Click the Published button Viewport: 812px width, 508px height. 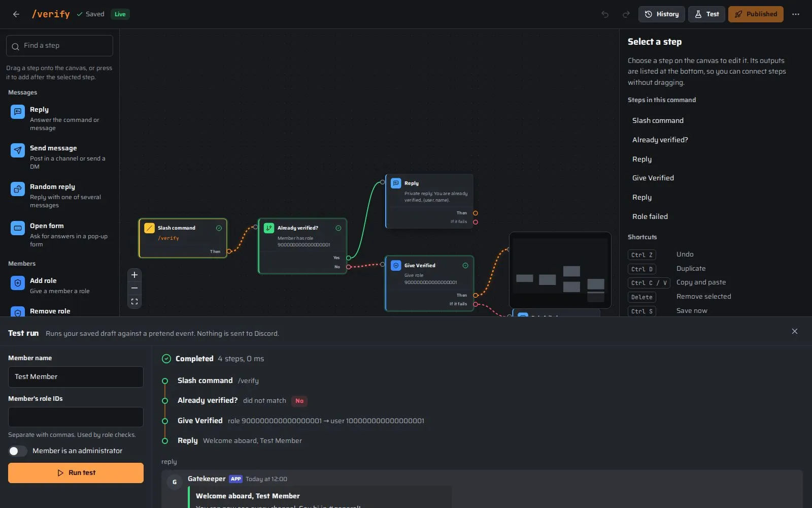(756, 14)
